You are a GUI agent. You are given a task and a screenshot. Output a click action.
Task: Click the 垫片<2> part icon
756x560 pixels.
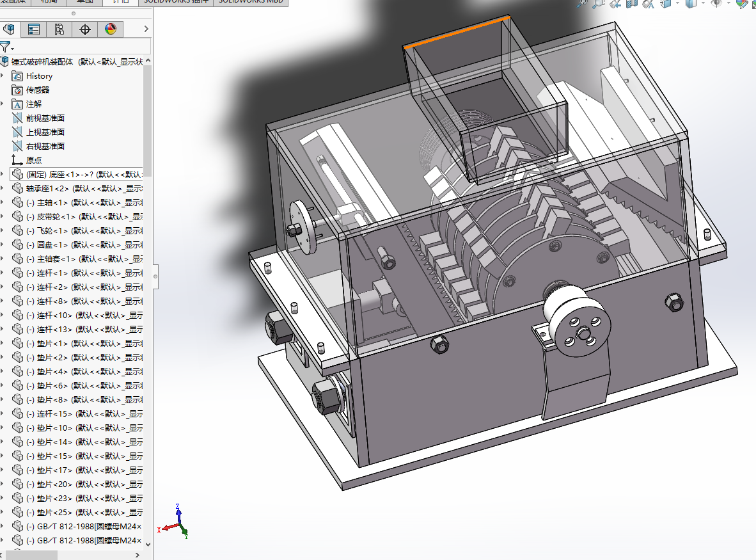tap(17, 357)
